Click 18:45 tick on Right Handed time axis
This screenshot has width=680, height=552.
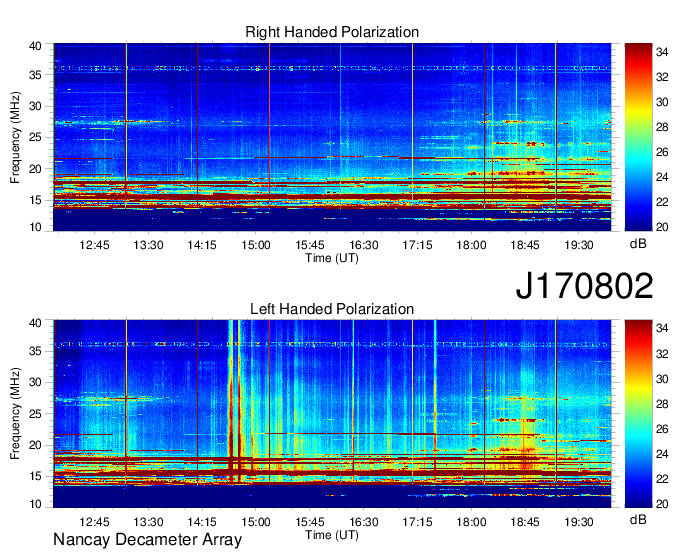coord(525,245)
